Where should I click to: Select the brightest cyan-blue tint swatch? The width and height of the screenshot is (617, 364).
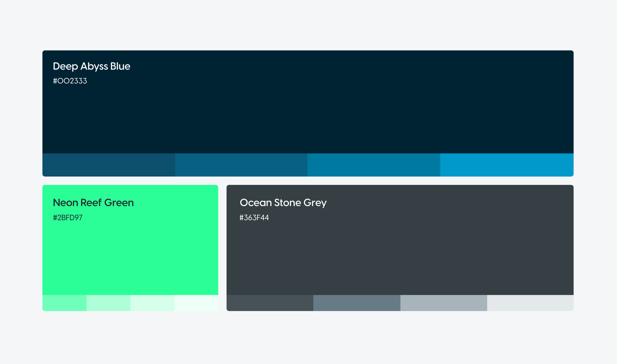pos(506,165)
